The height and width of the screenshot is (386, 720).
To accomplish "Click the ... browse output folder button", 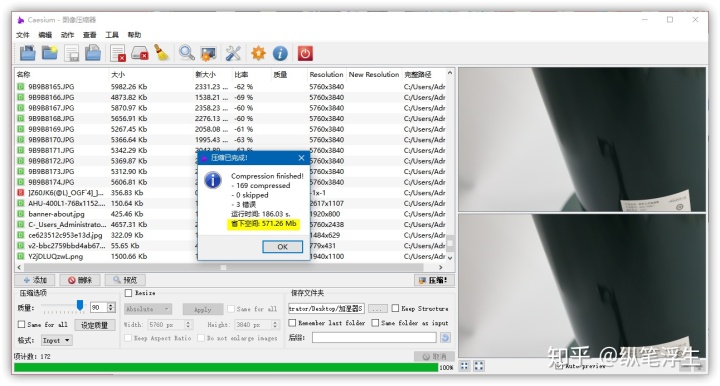I will click(x=377, y=309).
